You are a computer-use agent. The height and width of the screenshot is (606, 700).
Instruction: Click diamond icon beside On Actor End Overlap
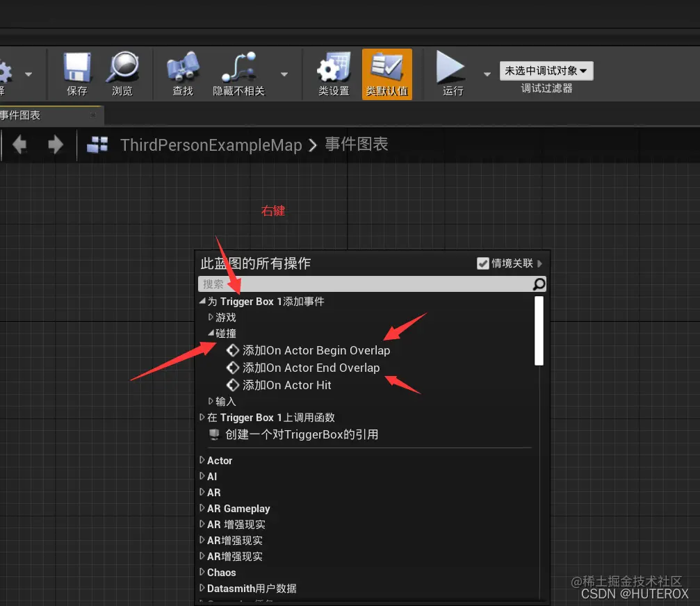click(x=233, y=368)
